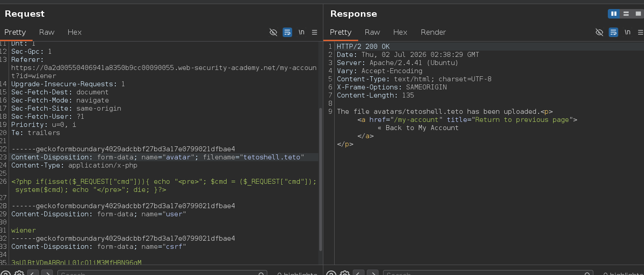Open Response panel search settings gear
Image resolution: width=644 pixels, height=275 pixels.
tap(345, 273)
